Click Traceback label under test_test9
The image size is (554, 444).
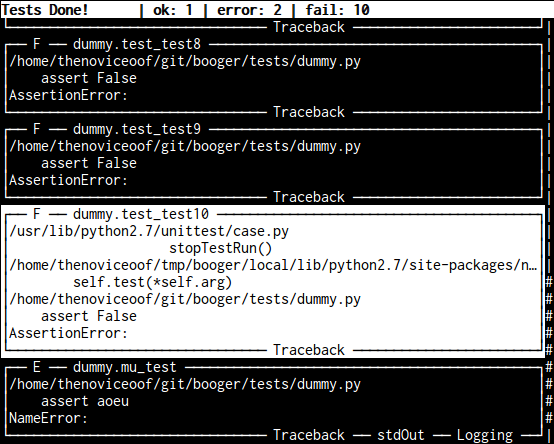309,197
